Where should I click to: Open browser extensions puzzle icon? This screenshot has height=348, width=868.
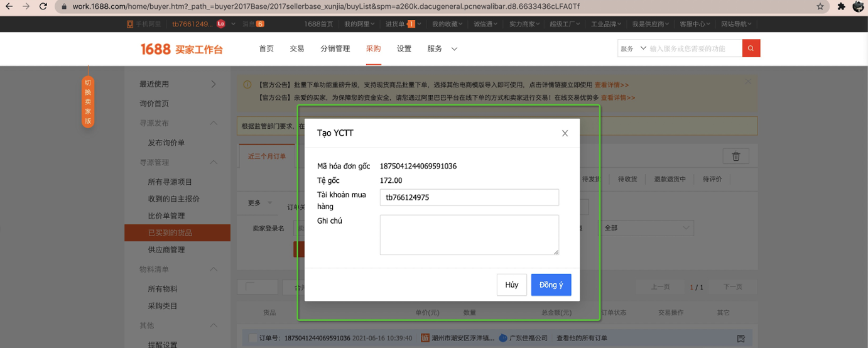pos(842,6)
